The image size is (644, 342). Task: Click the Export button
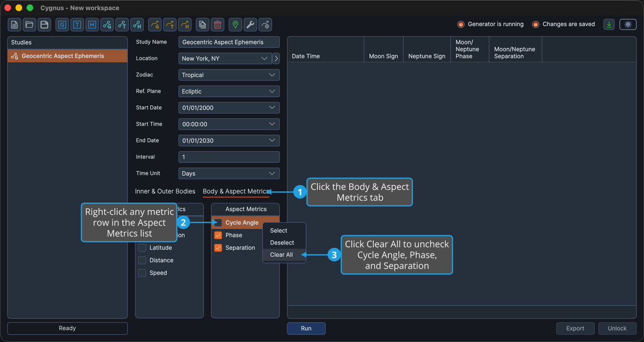(x=575, y=328)
